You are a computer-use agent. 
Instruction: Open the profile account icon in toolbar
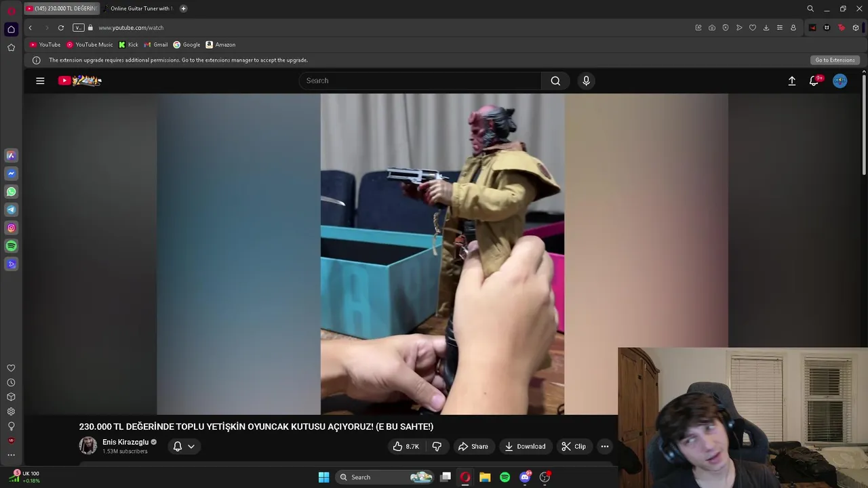coord(793,28)
